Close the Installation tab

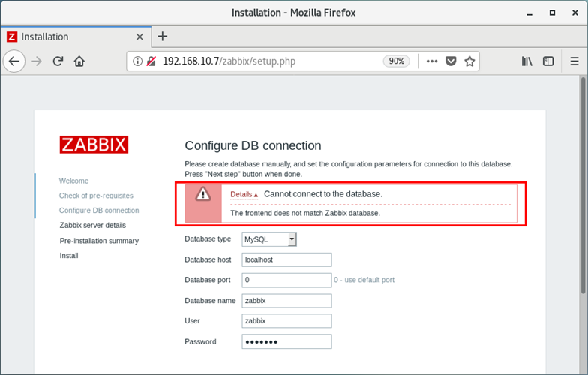tap(139, 37)
